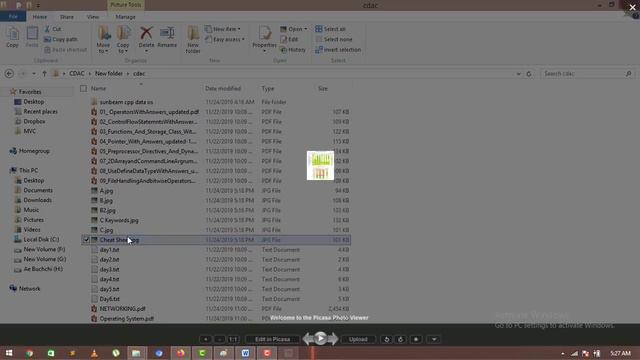The image size is (640, 360).
Task: Click CDAC in the address breadcrumb
Action: tap(76, 73)
